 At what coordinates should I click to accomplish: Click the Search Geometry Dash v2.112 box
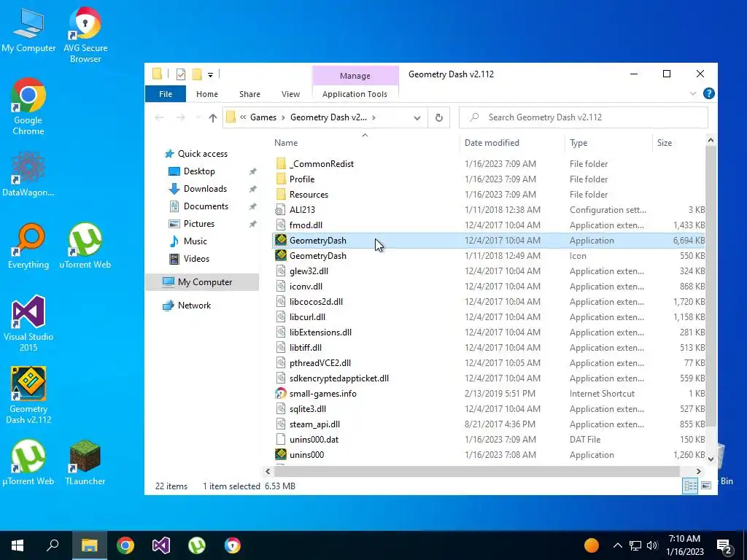click(584, 117)
